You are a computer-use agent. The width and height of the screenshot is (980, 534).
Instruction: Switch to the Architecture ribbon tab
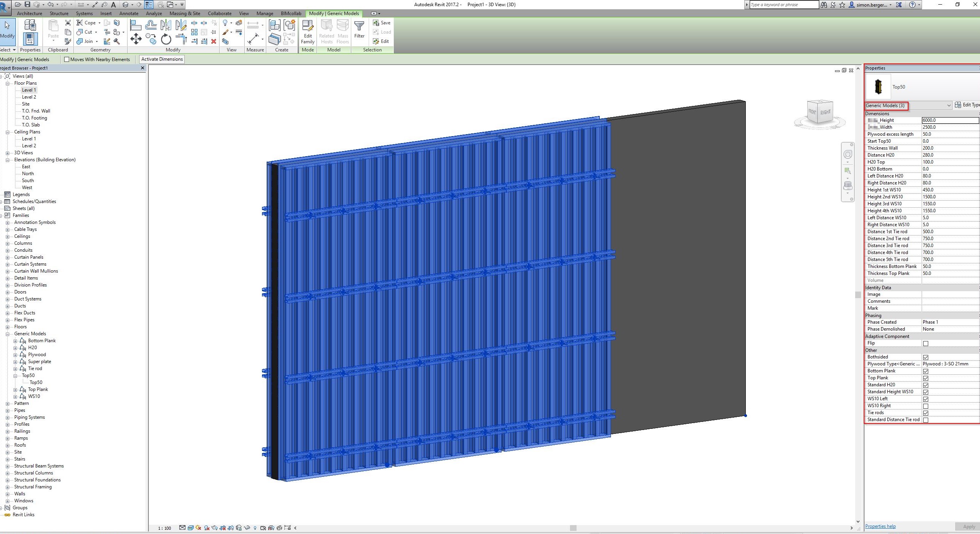coord(29,13)
